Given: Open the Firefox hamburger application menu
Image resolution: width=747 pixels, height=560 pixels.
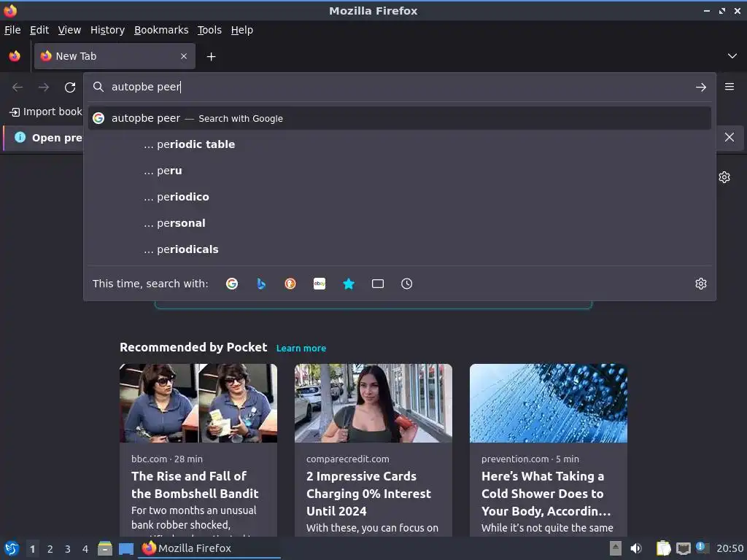Looking at the screenshot, I should (x=729, y=87).
